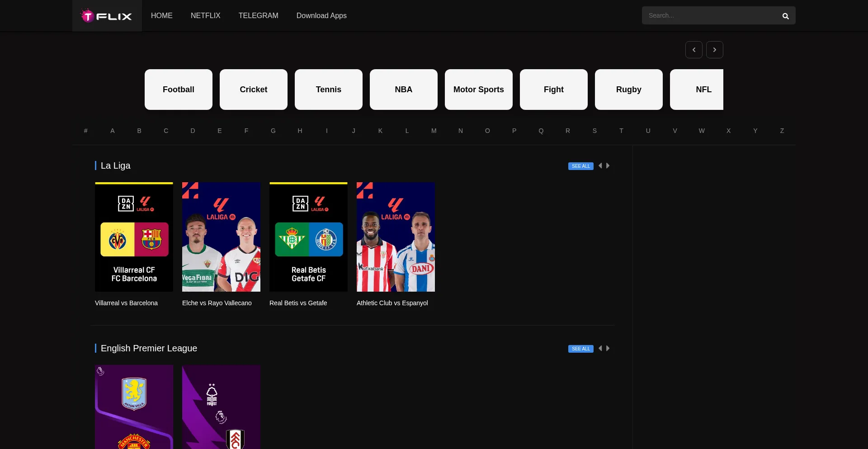Click the TFlix logo
Viewport: 868px width, 449px height.
[107, 16]
